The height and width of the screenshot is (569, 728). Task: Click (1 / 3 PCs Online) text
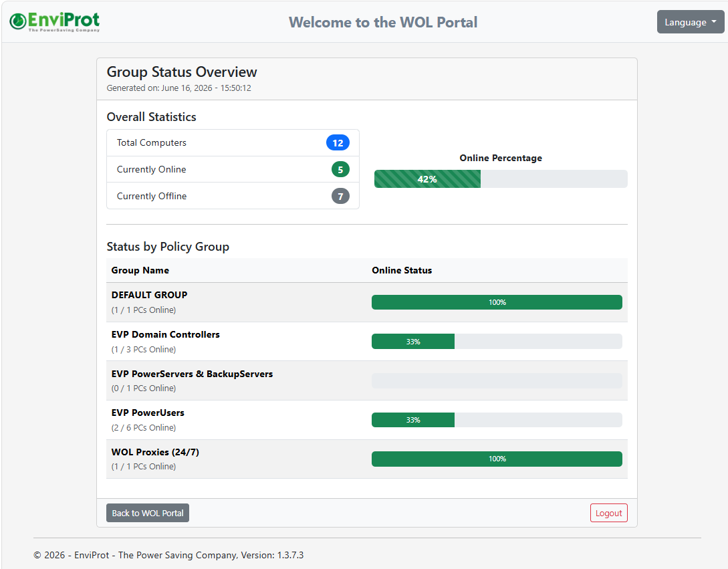point(144,349)
